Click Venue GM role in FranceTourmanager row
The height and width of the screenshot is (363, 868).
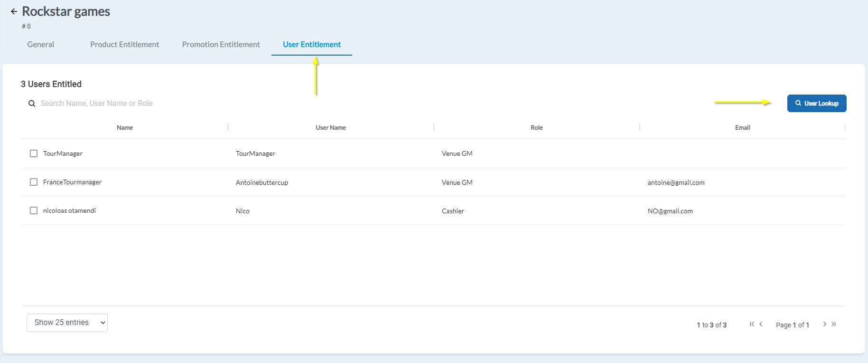pyautogui.click(x=457, y=182)
